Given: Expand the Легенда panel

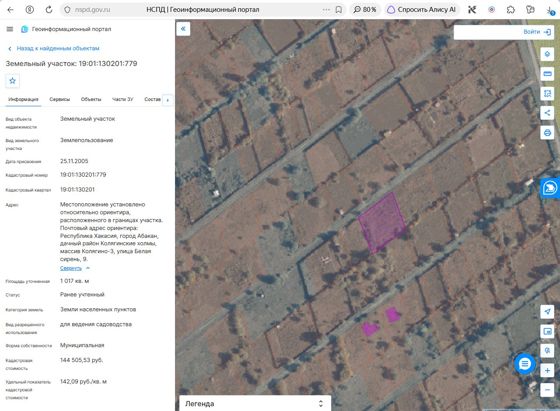Looking at the screenshot, I should [255, 404].
